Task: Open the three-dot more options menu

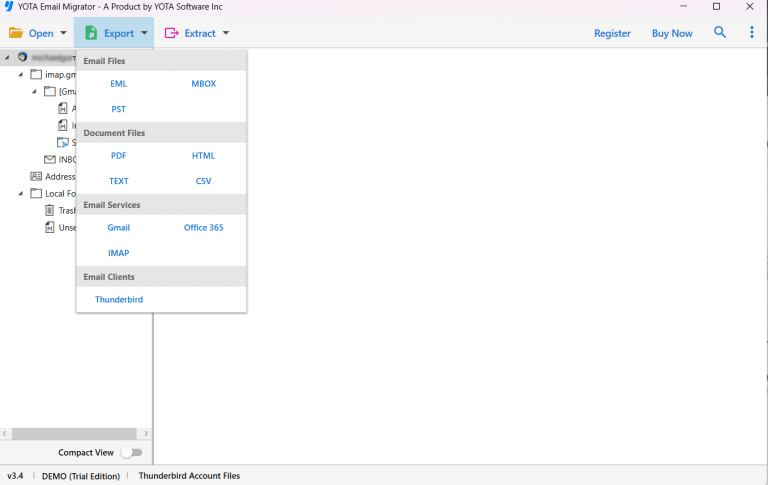Action: [752, 33]
